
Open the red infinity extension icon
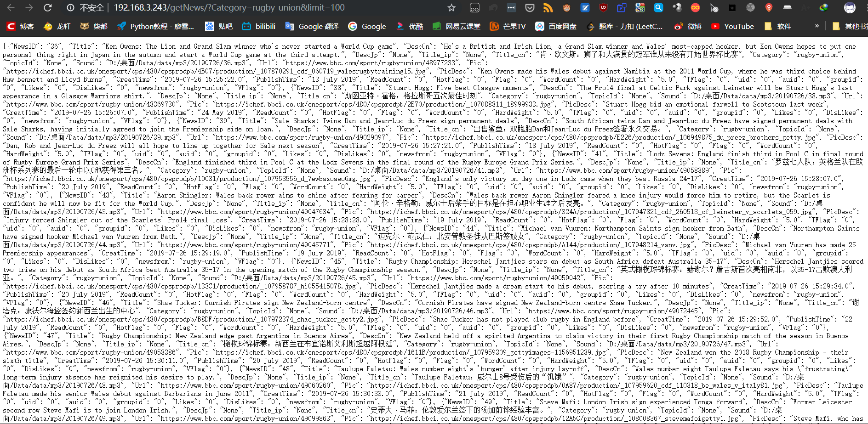point(695,8)
